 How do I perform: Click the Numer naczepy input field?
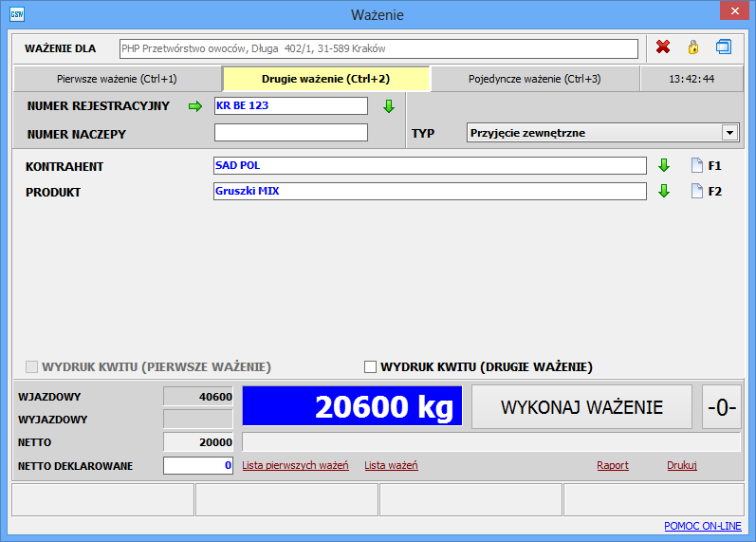click(x=290, y=133)
